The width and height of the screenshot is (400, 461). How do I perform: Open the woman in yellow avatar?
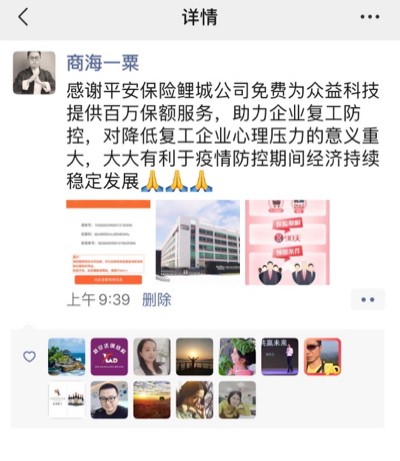[x=237, y=400]
